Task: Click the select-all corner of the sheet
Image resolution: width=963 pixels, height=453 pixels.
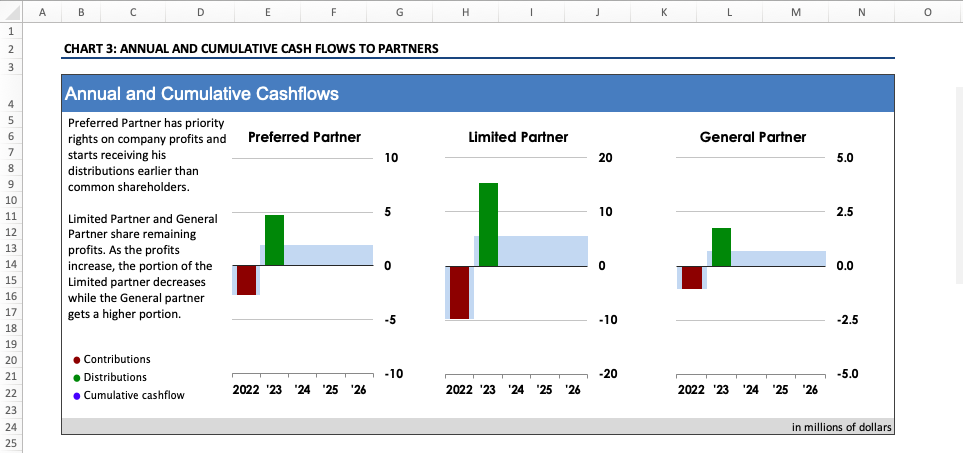Action: click(x=11, y=12)
